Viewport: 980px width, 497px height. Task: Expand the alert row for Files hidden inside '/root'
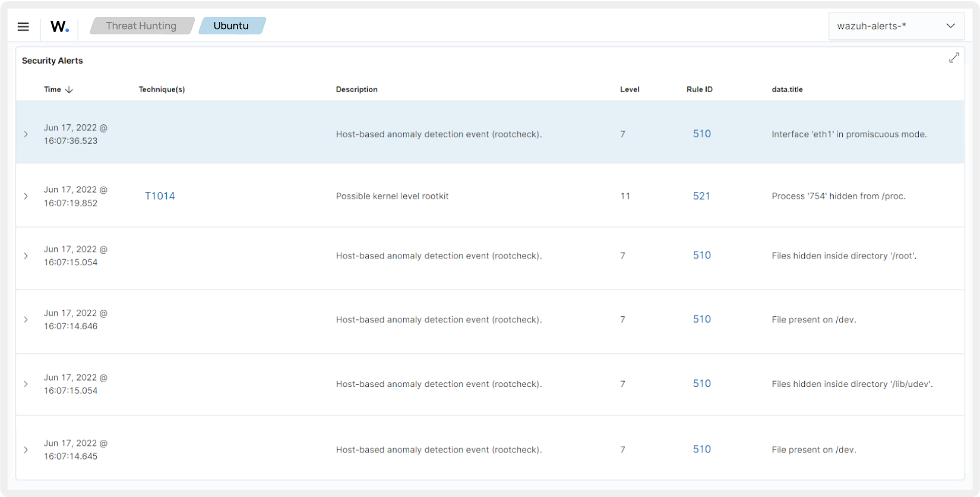pos(26,256)
